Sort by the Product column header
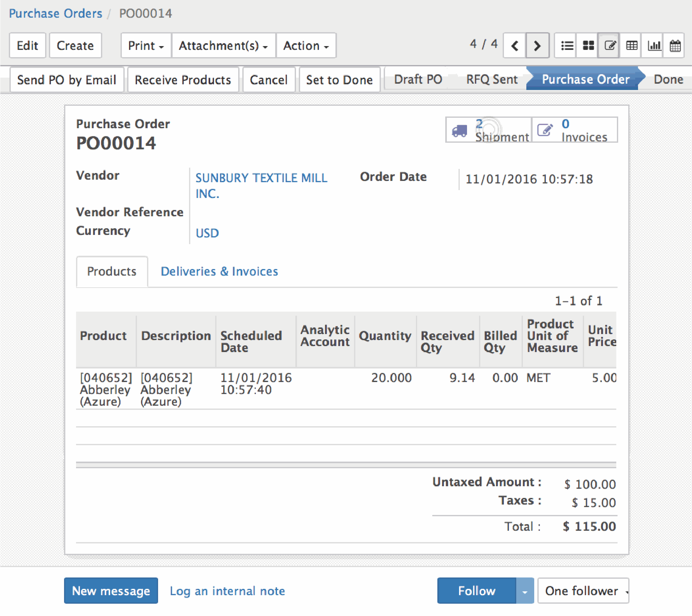The height and width of the screenshot is (616, 692). click(x=106, y=339)
